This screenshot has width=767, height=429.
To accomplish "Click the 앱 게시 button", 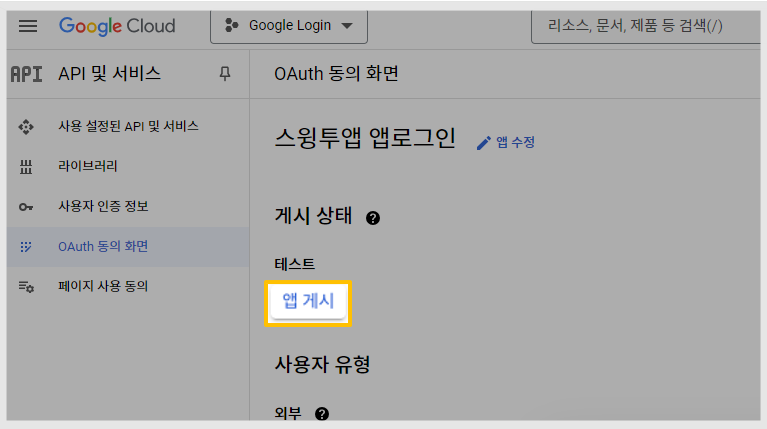I will coord(308,301).
